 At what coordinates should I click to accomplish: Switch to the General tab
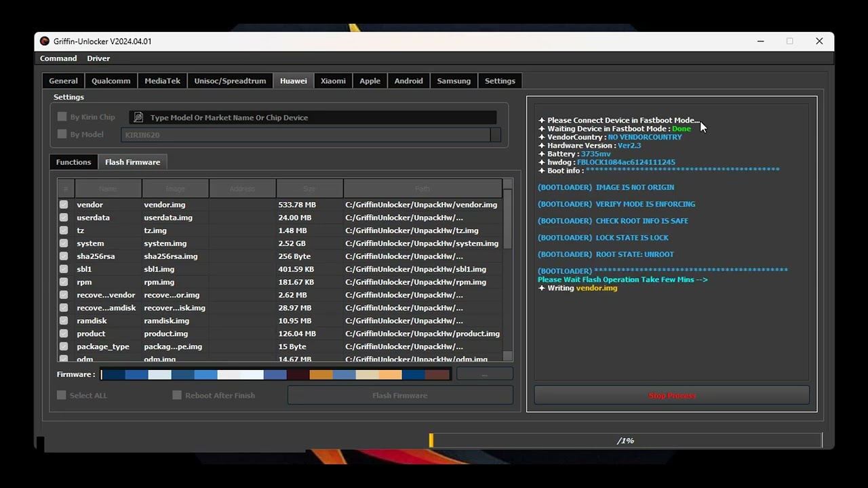pyautogui.click(x=63, y=81)
